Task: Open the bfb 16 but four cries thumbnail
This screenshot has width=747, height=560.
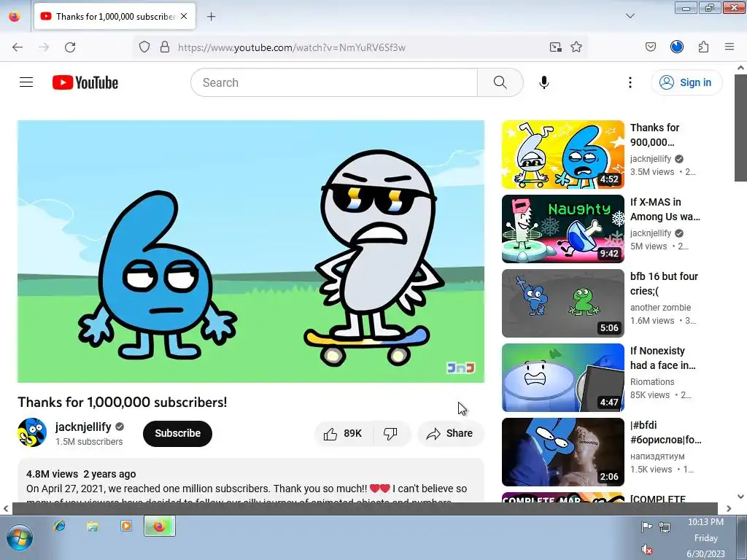Action: [562, 303]
